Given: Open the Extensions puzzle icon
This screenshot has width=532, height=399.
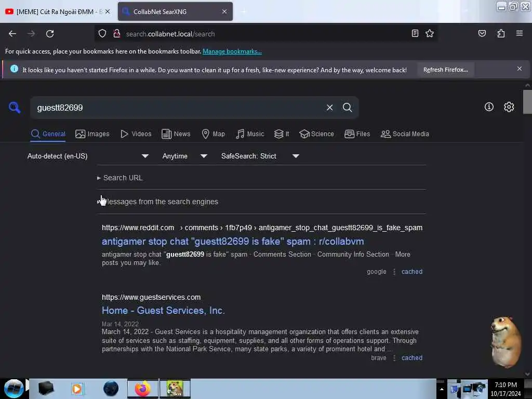Looking at the screenshot, I should click(x=501, y=33).
